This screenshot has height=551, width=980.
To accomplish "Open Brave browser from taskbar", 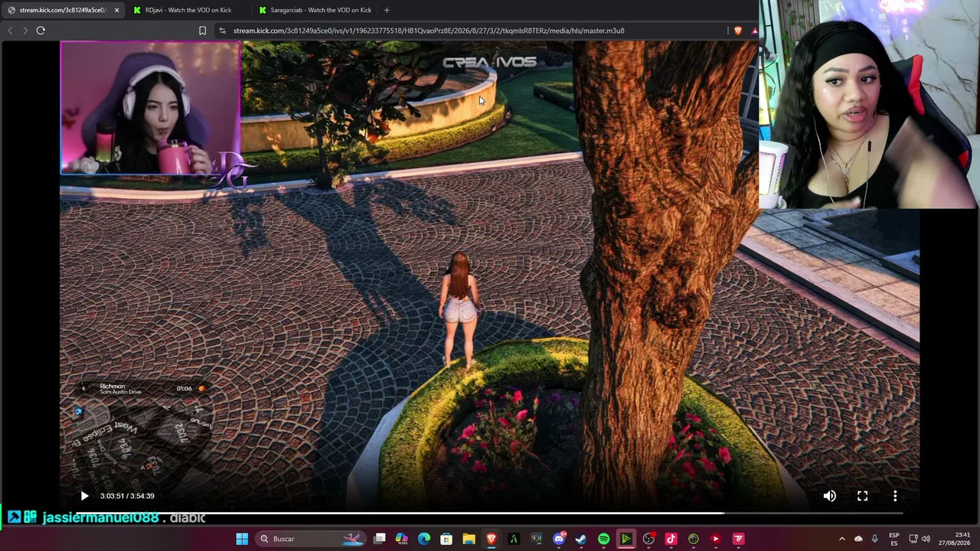I will pos(492,539).
